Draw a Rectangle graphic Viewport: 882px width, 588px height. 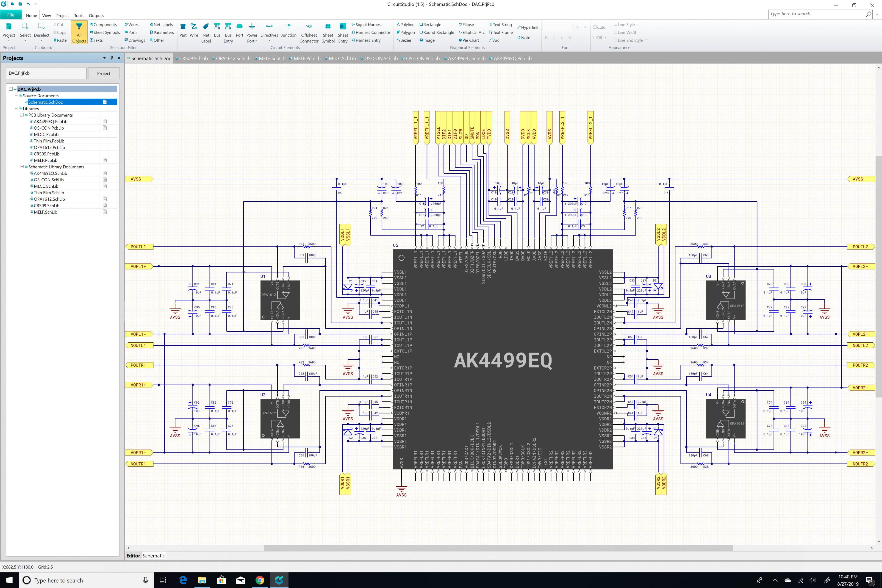(430, 24)
